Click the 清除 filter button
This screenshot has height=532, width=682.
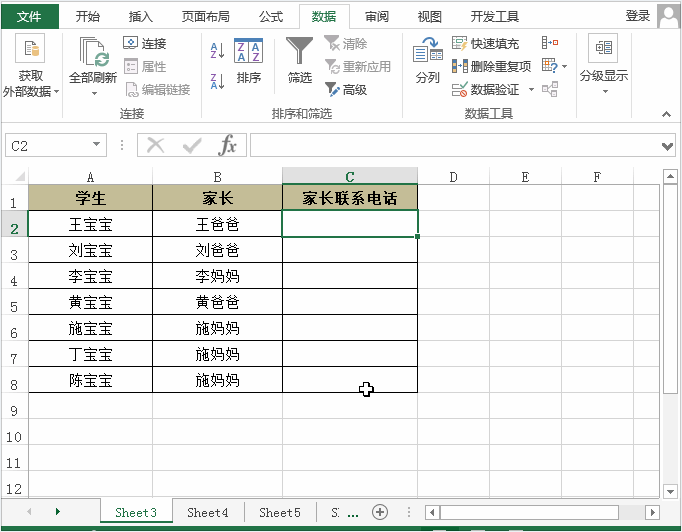click(x=346, y=43)
